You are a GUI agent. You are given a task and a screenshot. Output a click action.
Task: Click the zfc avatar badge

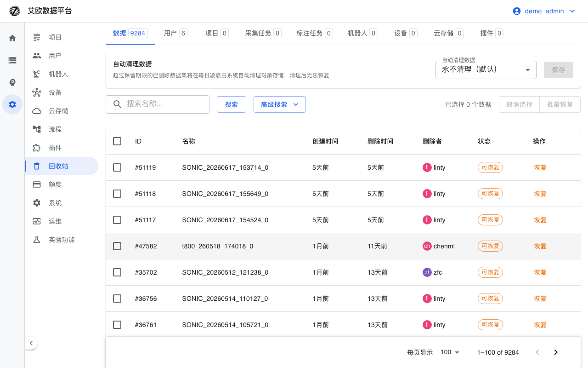tap(427, 272)
